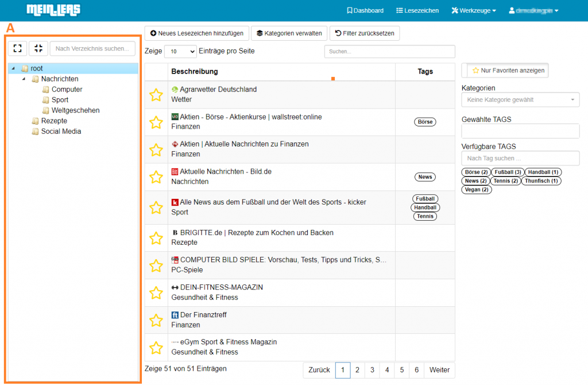
Task: Click the Der Finanztreff favicon
Action: point(175,315)
